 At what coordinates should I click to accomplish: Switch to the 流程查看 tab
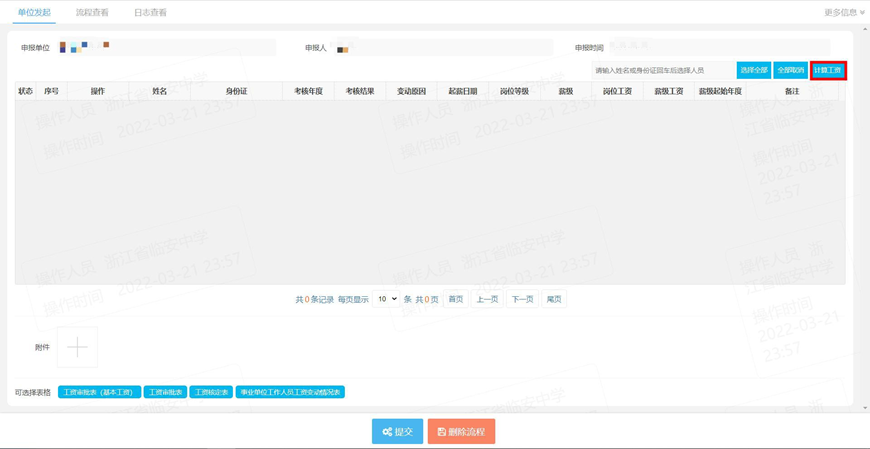coord(92,12)
